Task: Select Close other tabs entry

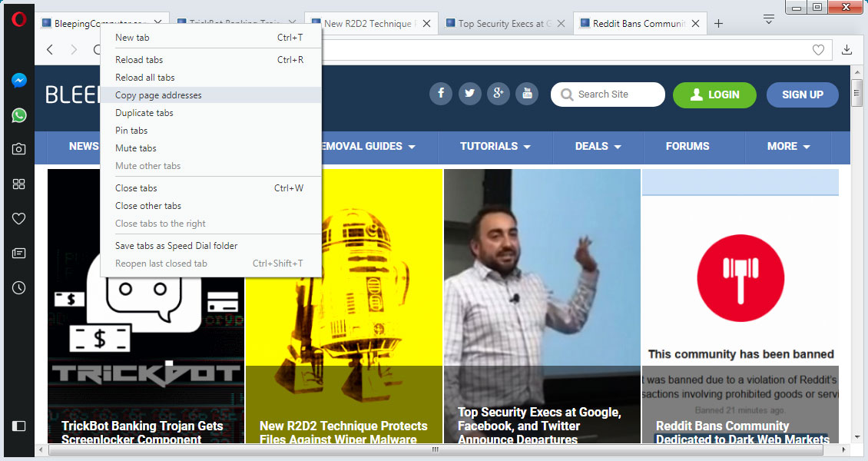Action: [x=210, y=206]
